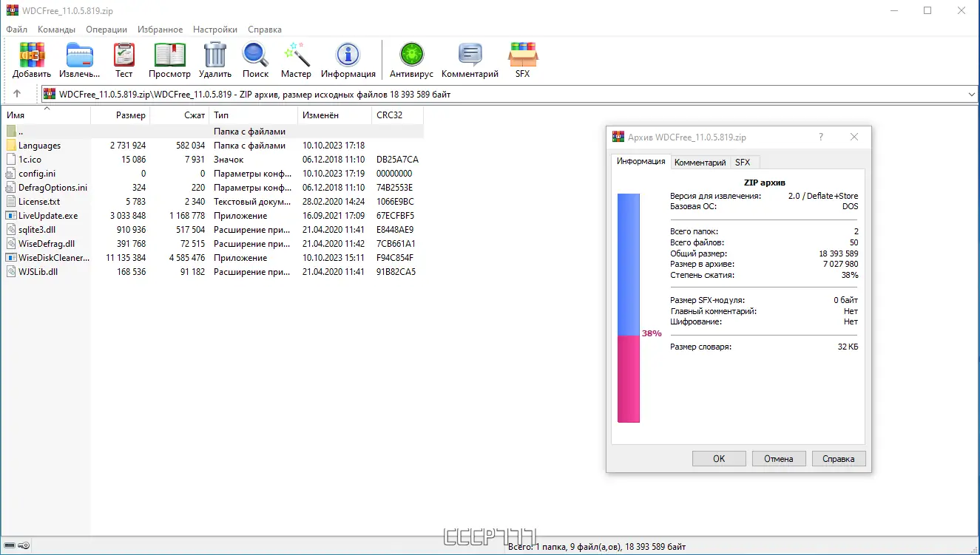Select the License.txt document icon
Viewport: 980px width, 555px height.
[11, 202]
